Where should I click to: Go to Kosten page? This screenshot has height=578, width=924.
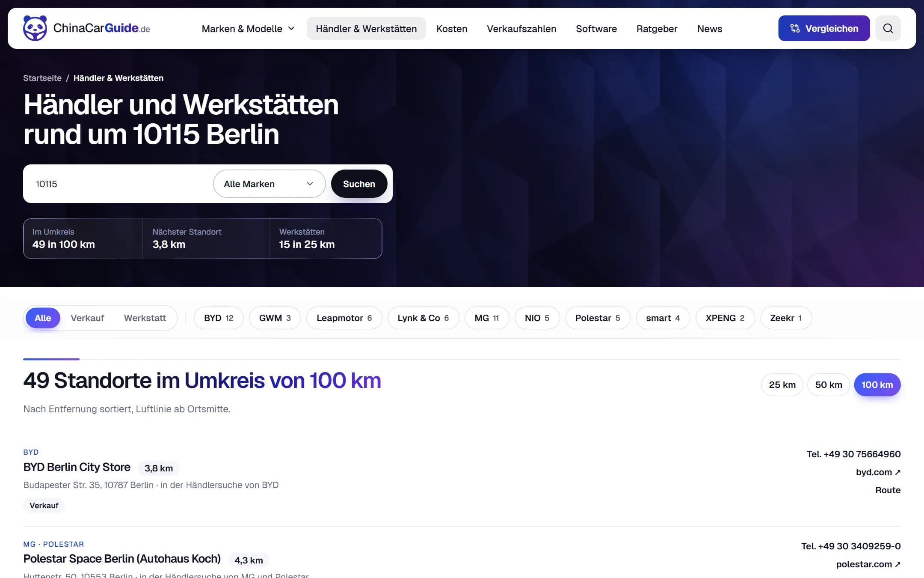(x=452, y=29)
